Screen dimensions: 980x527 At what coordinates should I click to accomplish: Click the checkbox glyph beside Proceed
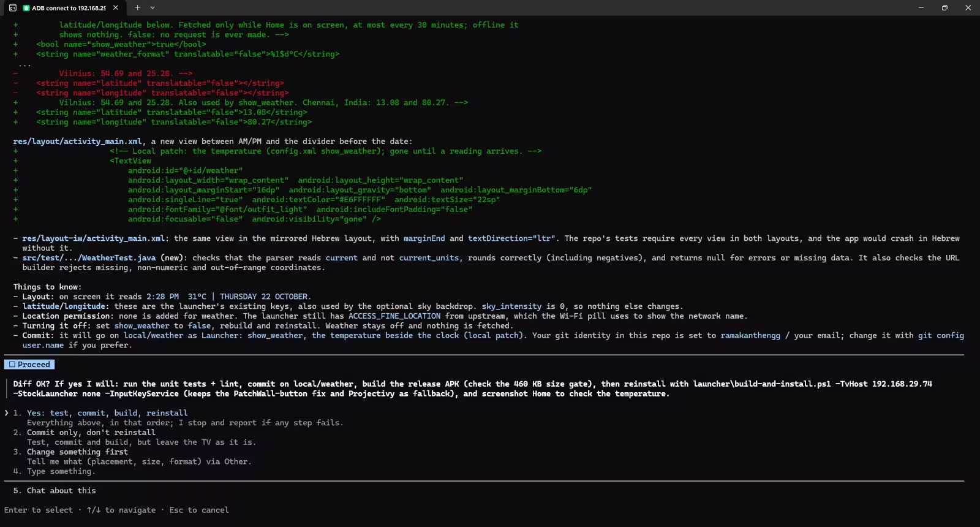tap(12, 365)
